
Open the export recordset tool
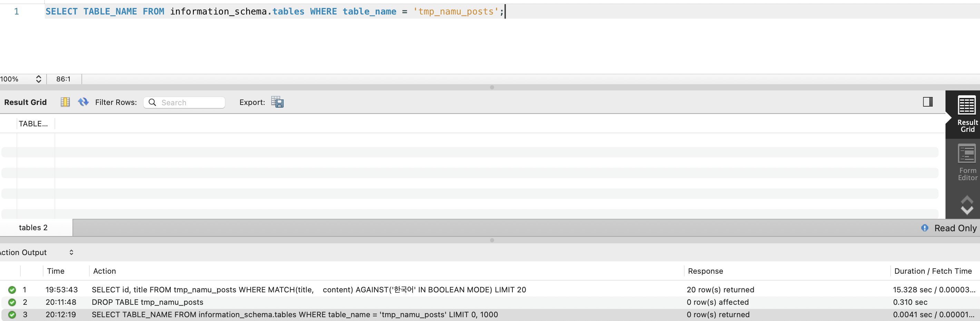click(x=277, y=102)
